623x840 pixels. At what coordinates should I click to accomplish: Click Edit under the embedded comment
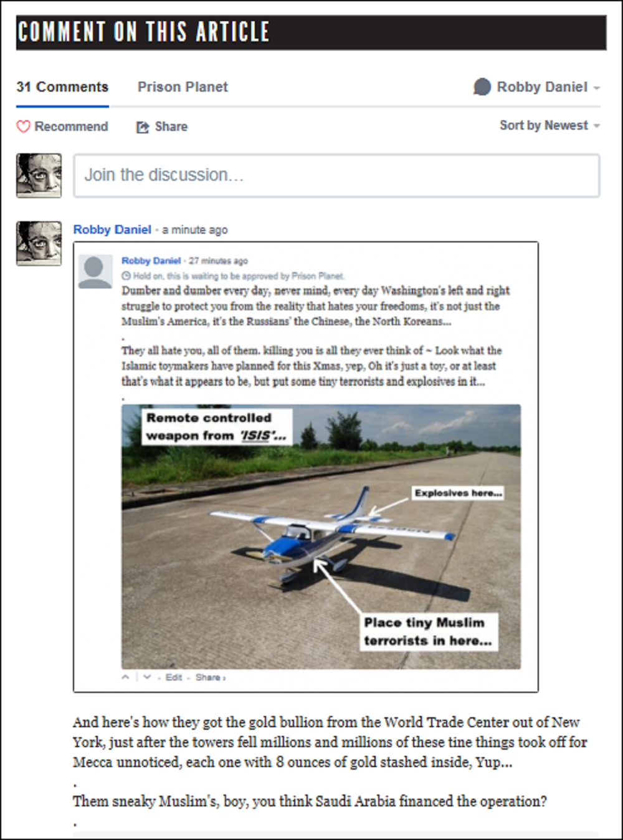pyautogui.click(x=174, y=677)
